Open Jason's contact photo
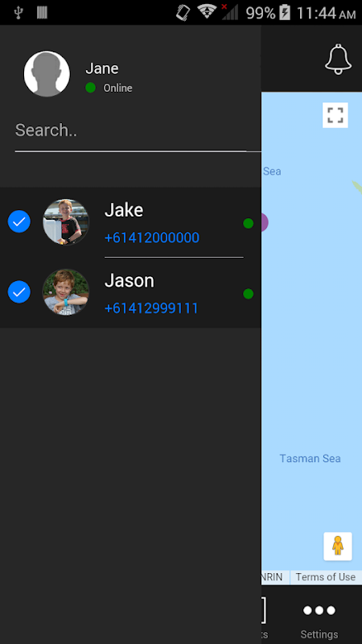Viewport: 362px width, 644px height. click(66, 292)
